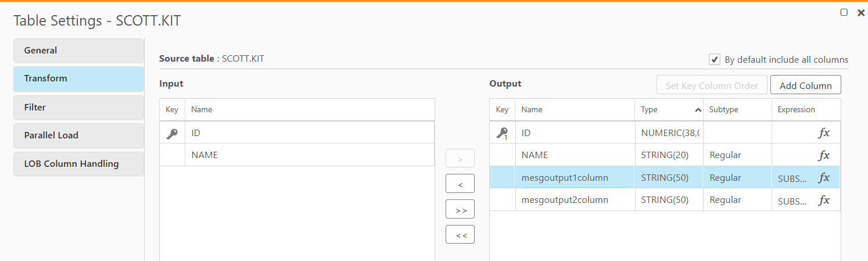Click SUBS... expression of mesgoutput1column
The width and height of the screenshot is (868, 261).
click(792, 178)
